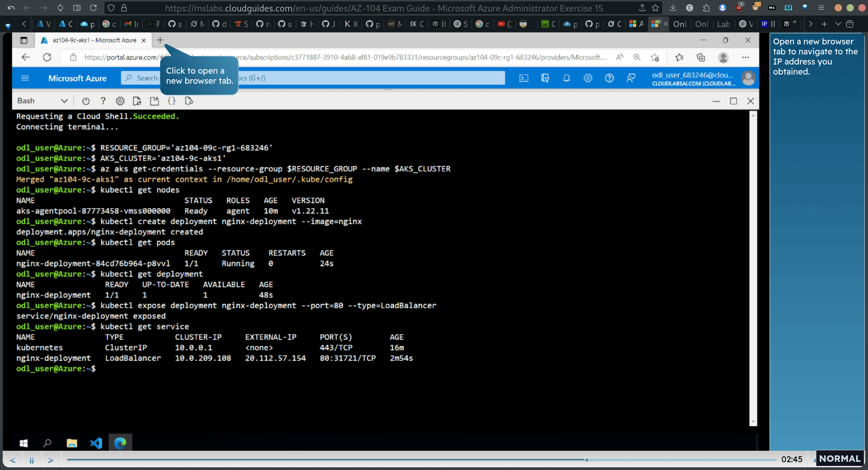Click cluster IP 10.0.209.108 in terminal
This screenshot has height=470, width=868.
coord(203,358)
